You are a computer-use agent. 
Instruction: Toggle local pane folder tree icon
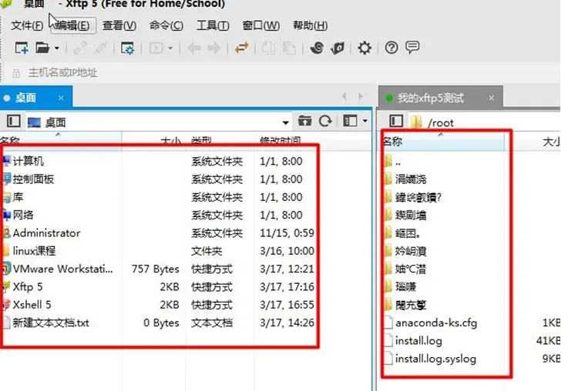[x=14, y=122]
